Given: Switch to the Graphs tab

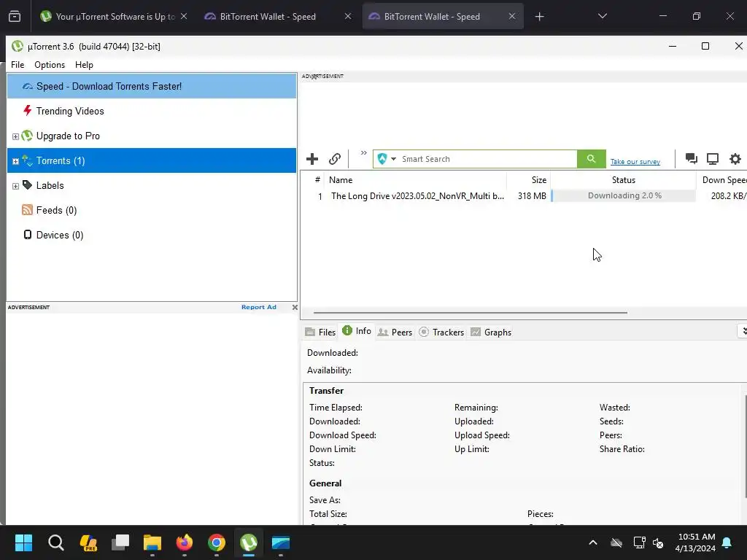Looking at the screenshot, I should [x=491, y=332].
